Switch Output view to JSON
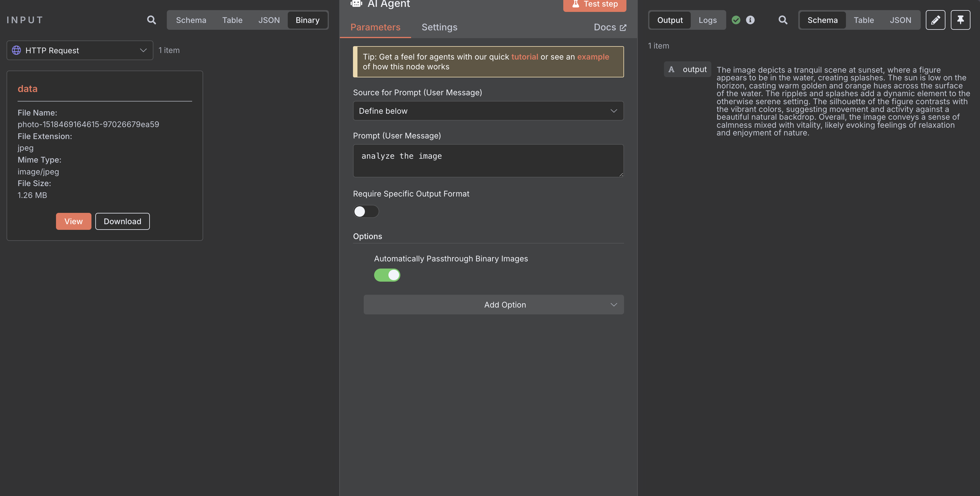Viewport: 980px width, 496px height. [900, 20]
